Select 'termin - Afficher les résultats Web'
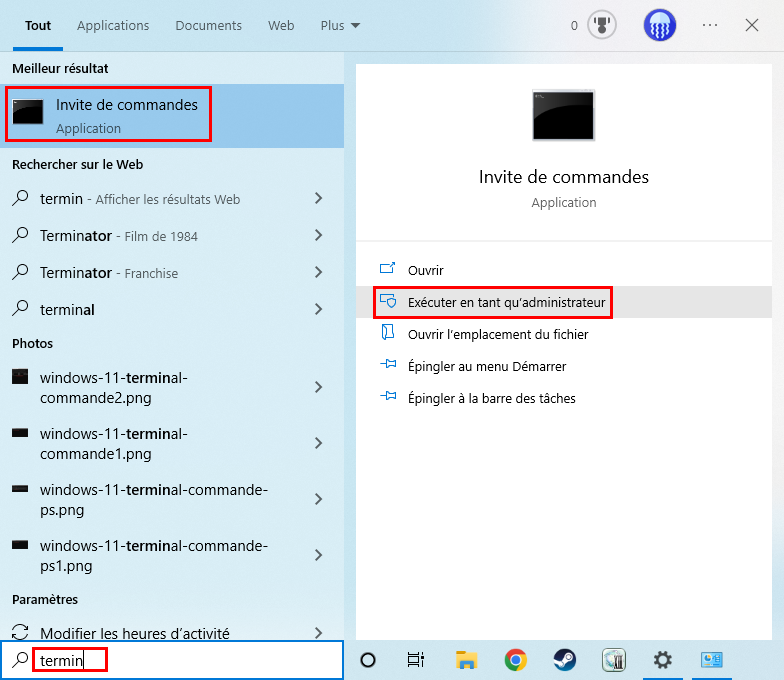The height and width of the screenshot is (680, 784). tap(140, 199)
